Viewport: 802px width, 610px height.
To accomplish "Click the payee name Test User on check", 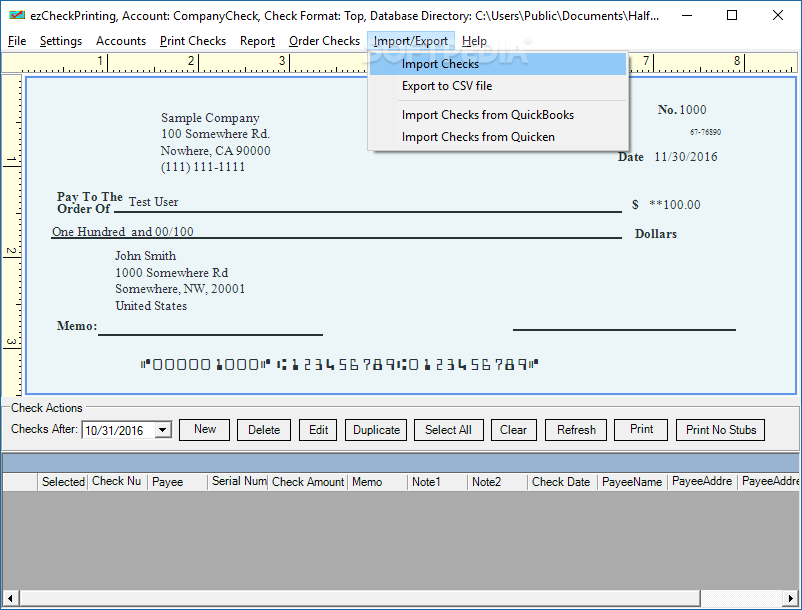I will coord(153,202).
